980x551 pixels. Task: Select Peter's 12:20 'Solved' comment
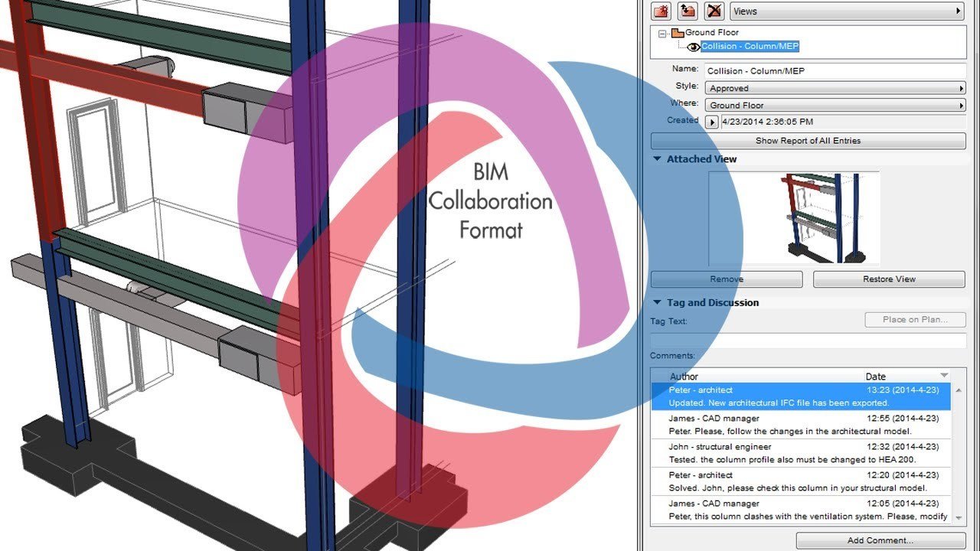(x=801, y=481)
